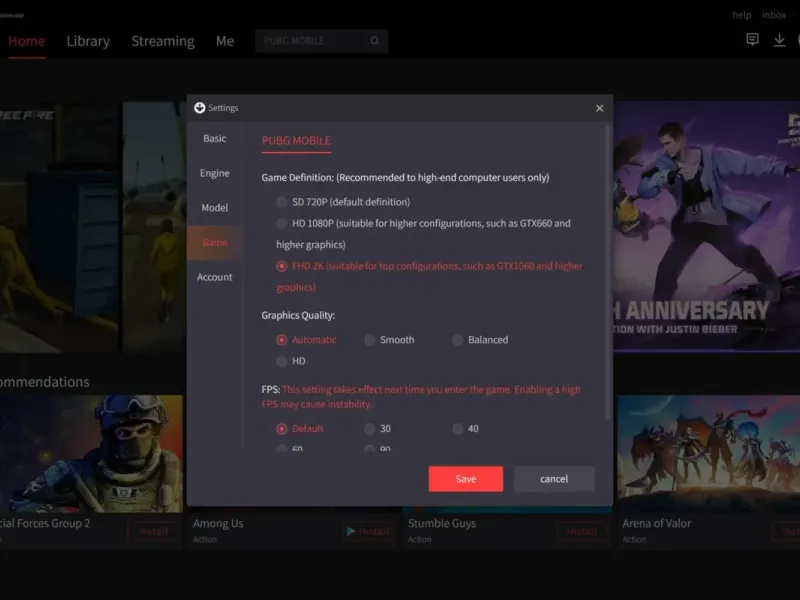This screenshot has width=800, height=600.
Task: Choose Automatic graphics quality
Action: 281,340
